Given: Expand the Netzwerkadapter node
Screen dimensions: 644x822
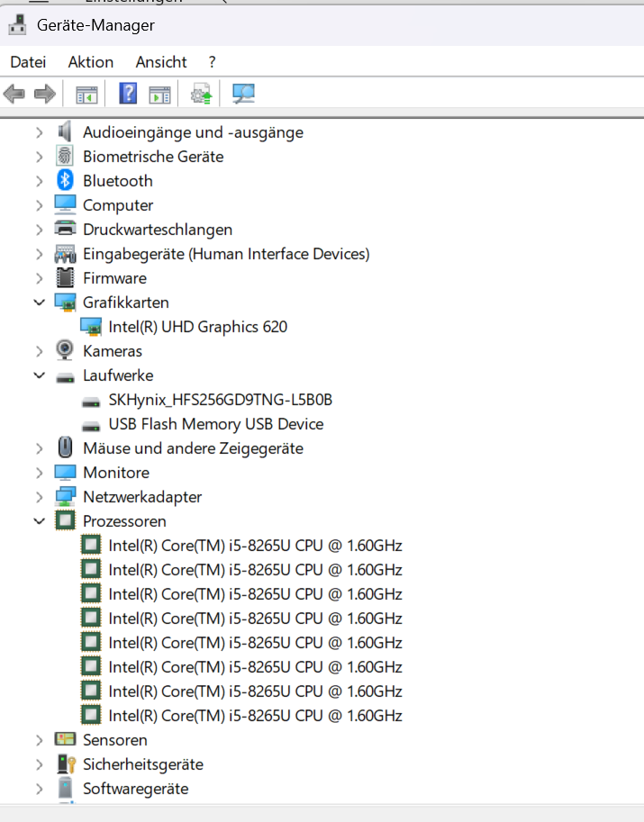Looking at the screenshot, I should point(39,497).
